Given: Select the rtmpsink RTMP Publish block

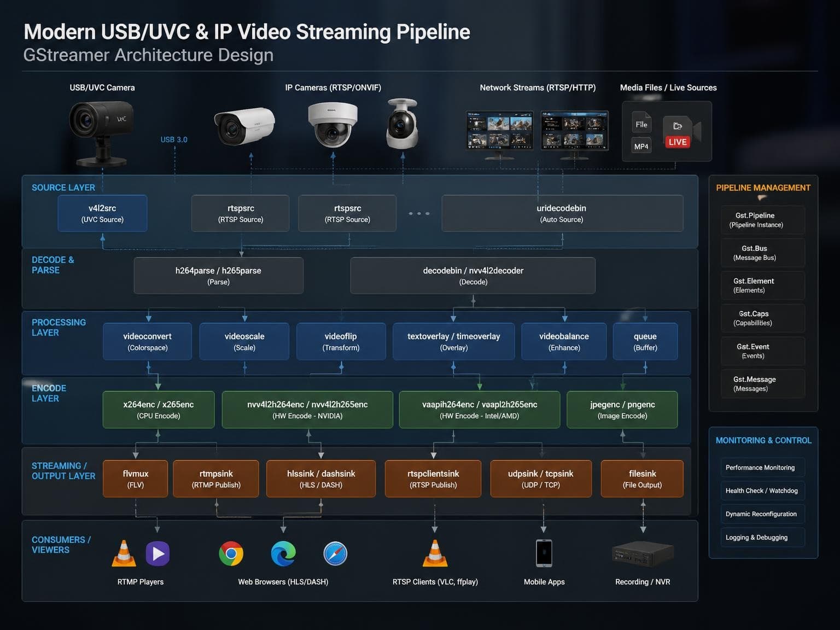Looking at the screenshot, I should [x=216, y=479].
